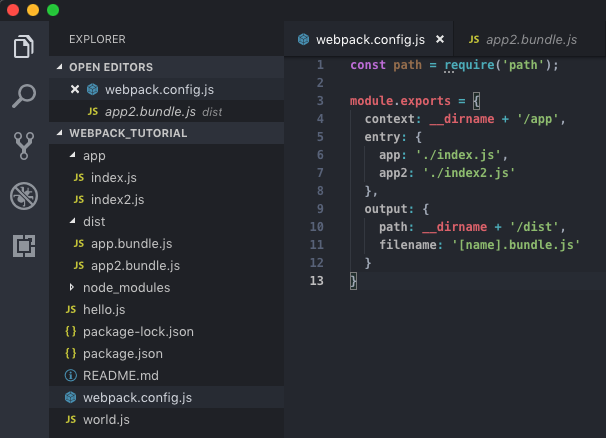
Task: Collapse the Open Editors section
Action: (x=60, y=67)
